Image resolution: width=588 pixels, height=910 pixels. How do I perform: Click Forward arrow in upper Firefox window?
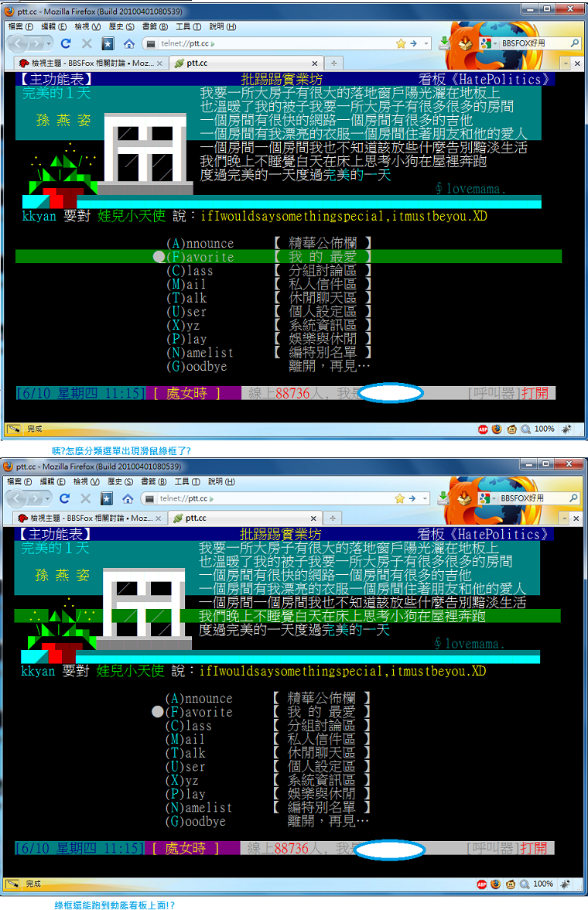pyautogui.click(x=36, y=43)
